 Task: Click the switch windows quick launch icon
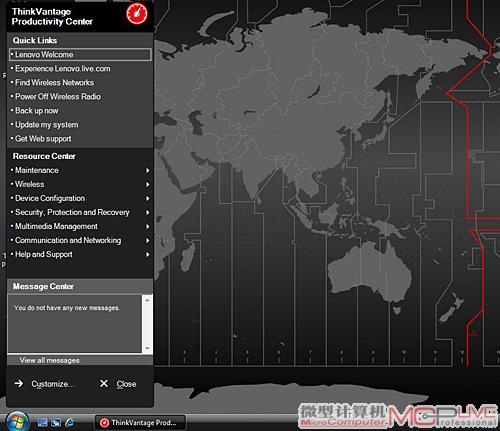coord(56,423)
